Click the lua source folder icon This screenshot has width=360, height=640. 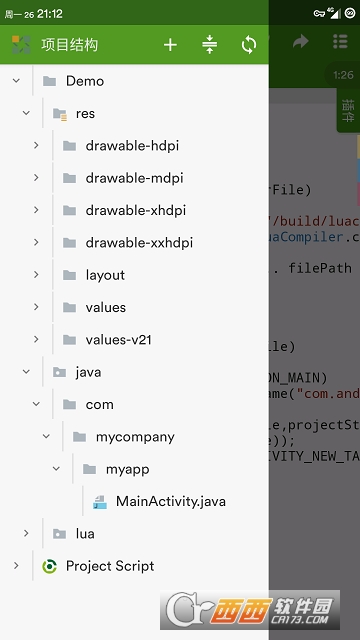click(x=60, y=534)
